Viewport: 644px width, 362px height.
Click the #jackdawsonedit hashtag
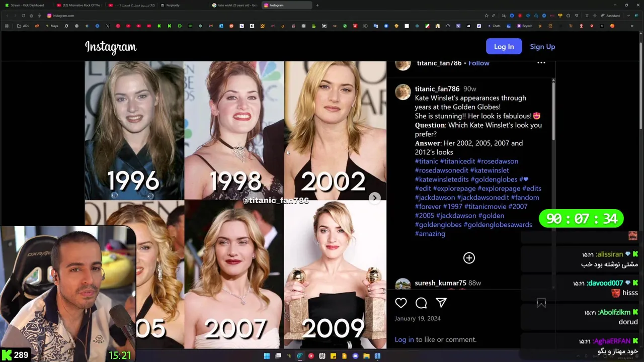(483, 198)
